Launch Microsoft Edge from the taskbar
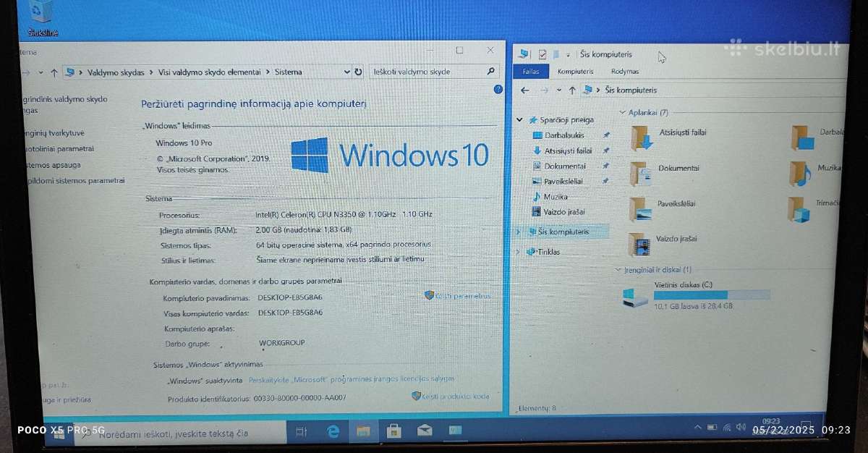 coord(333,432)
